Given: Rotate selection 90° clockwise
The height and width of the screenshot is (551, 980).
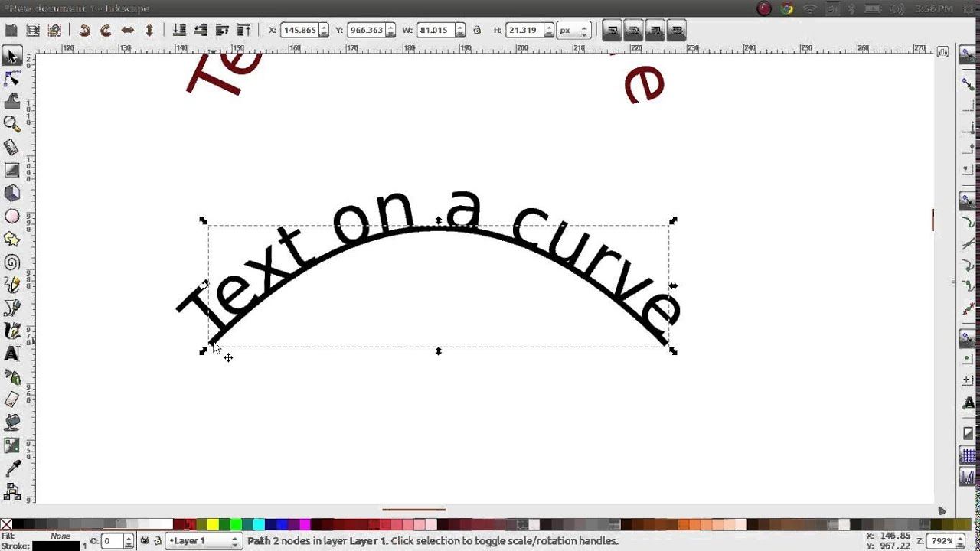Looking at the screenshot, I should point(106,31).
